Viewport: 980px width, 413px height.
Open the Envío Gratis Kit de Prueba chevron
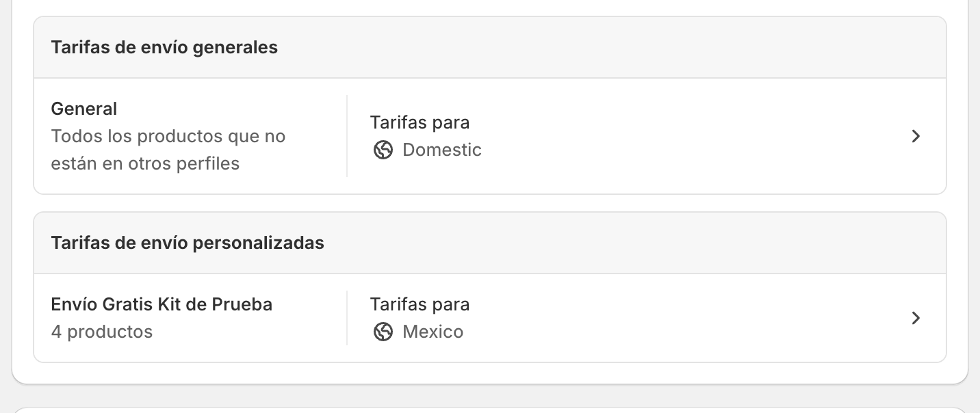coord(916,318)
